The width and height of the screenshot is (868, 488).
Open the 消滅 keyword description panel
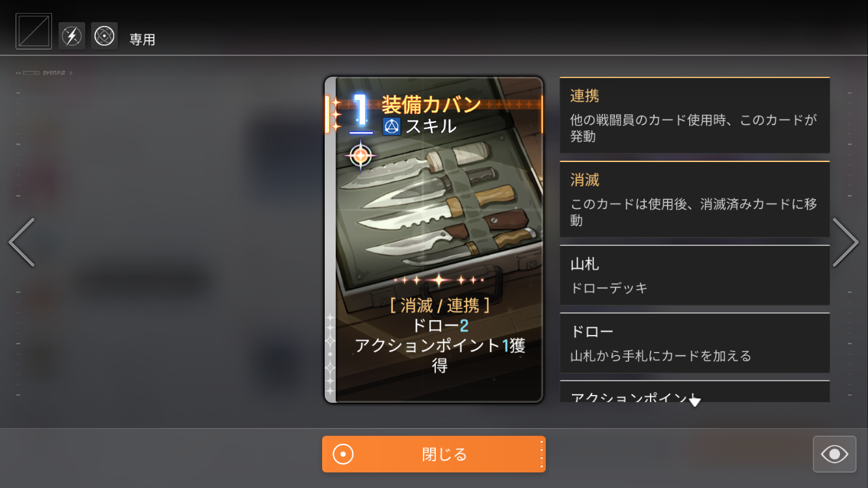click(695, 199)
